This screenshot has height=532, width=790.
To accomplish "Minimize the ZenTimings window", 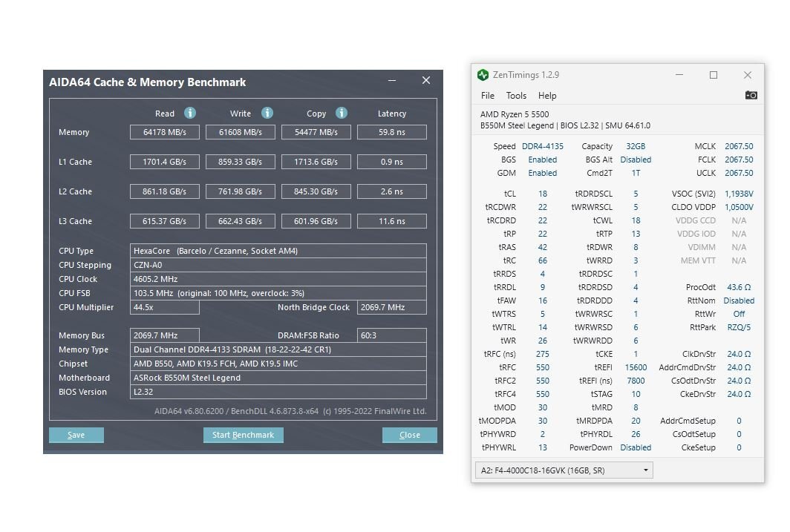I will coord(679,75).
